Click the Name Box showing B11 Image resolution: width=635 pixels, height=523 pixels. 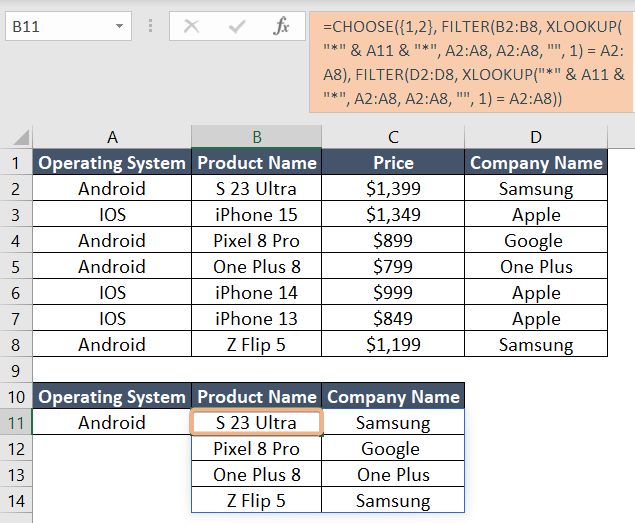click(68, 26)
